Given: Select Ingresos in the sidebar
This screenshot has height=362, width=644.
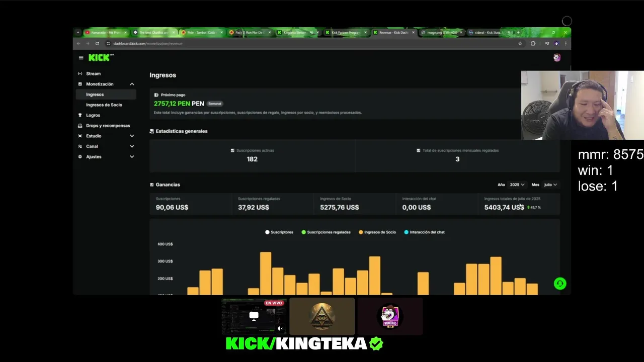Looking at the screenshot, I should click(106, 95).
